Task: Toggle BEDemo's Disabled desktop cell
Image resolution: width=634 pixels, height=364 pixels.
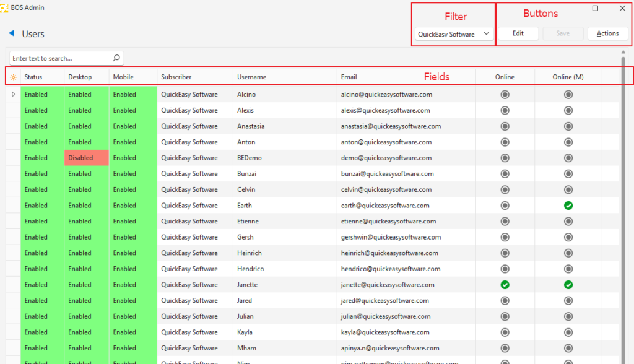Action: point(86,158)
